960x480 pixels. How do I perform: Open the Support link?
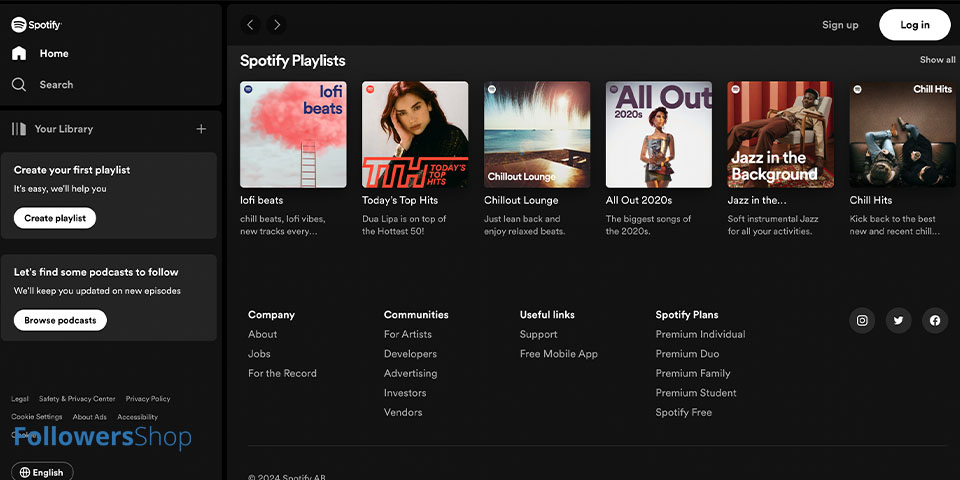pyautogui.click(x=538, y=334)
